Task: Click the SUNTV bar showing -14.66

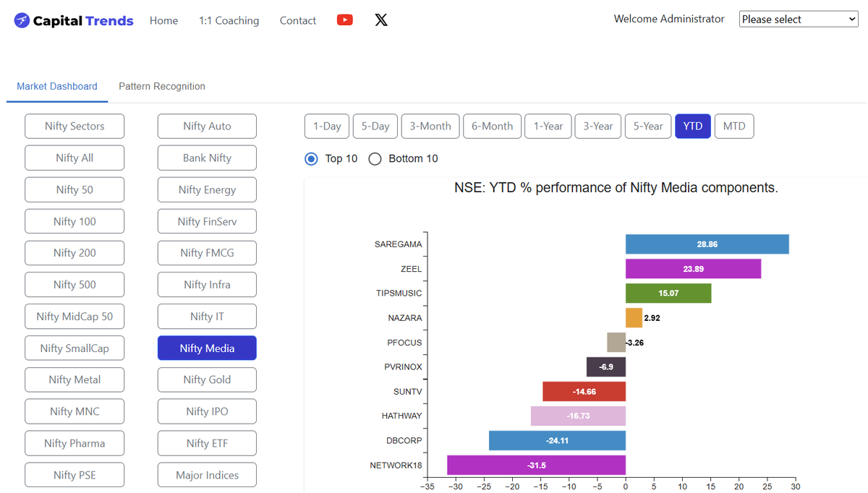Action: [x=584, y=392]
